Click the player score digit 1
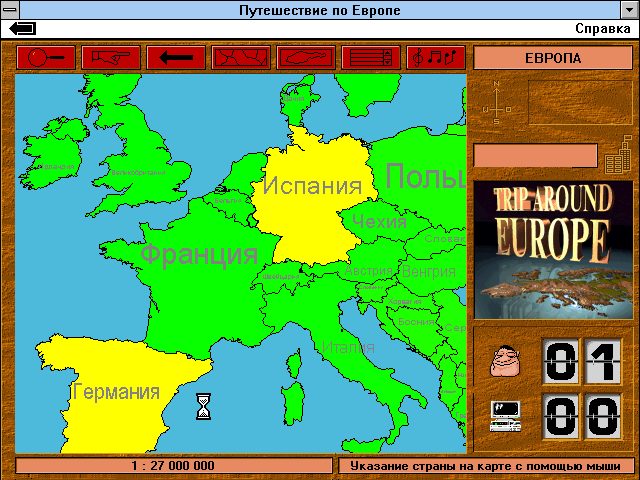Viewport: 640px width, 480px height. 602,361
